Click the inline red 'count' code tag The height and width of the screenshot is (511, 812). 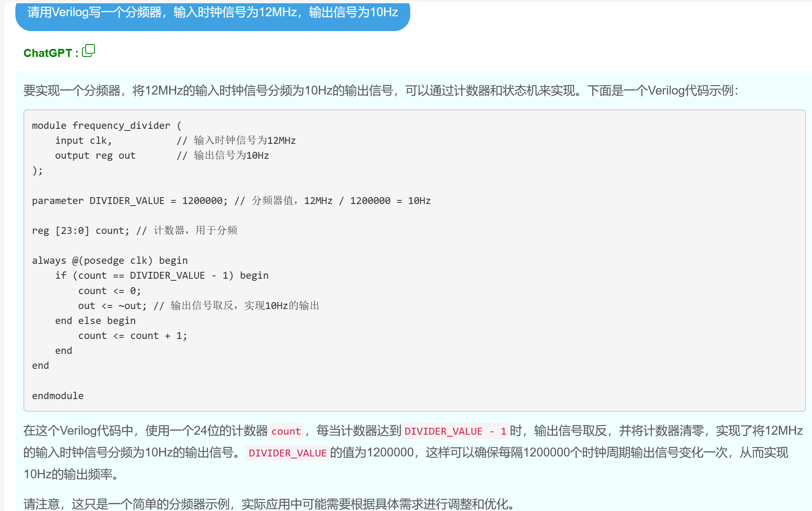(x=286, y=431)
